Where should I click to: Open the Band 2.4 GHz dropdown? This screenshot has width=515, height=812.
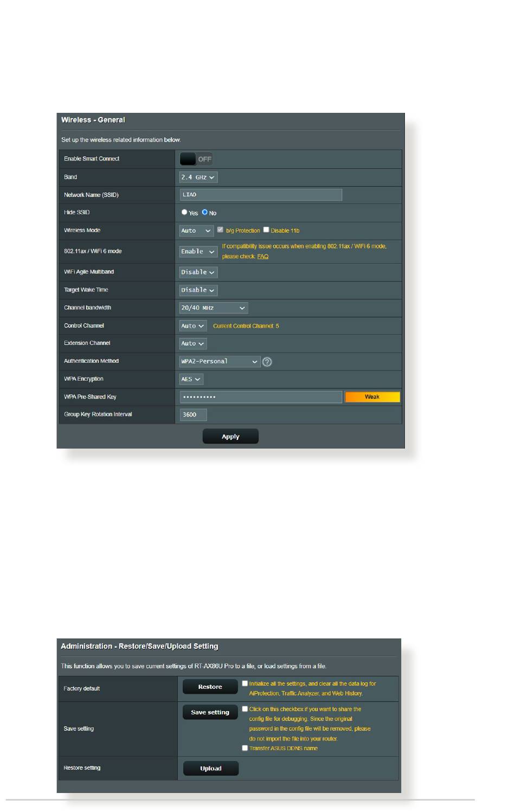click(198, 177)
